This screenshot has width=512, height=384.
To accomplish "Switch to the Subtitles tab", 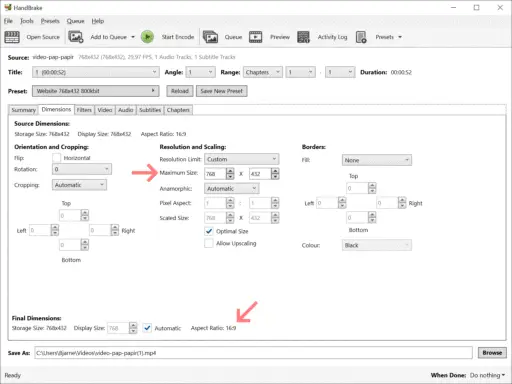I will [x=150, y=110].
